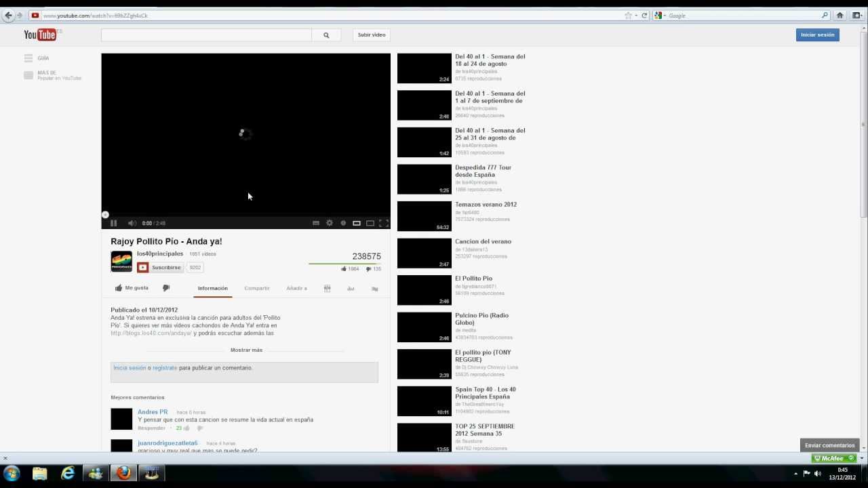
Task: Bookmark page with the star icon
Action: 628,16
